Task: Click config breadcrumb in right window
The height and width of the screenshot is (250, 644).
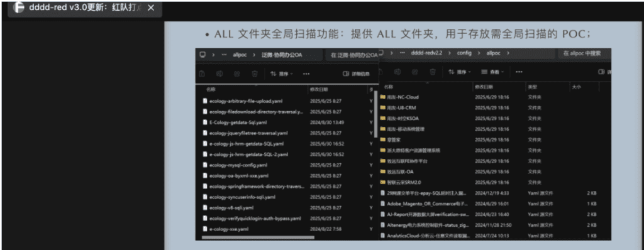Action: (x=465, y=53)
